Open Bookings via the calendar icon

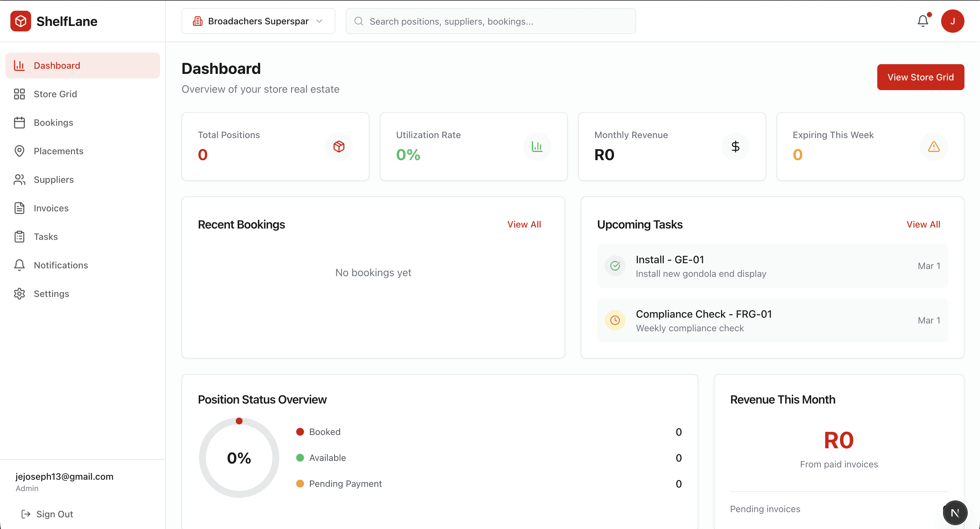pos(19,122)
